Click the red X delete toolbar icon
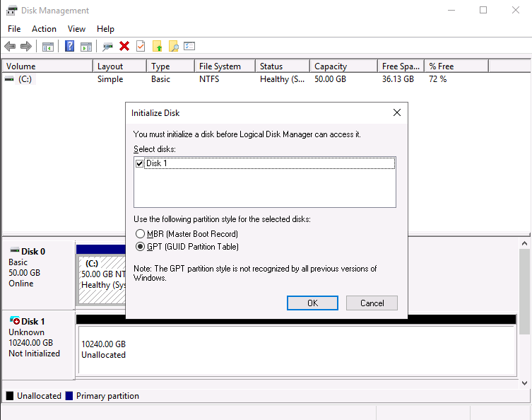532x420 pixels. point(124,47)
